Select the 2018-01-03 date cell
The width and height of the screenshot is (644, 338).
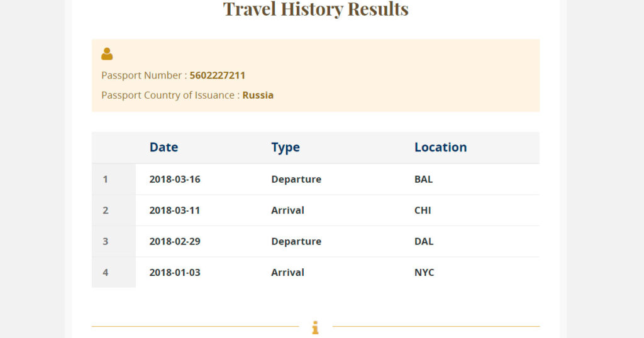pos(175,273)
